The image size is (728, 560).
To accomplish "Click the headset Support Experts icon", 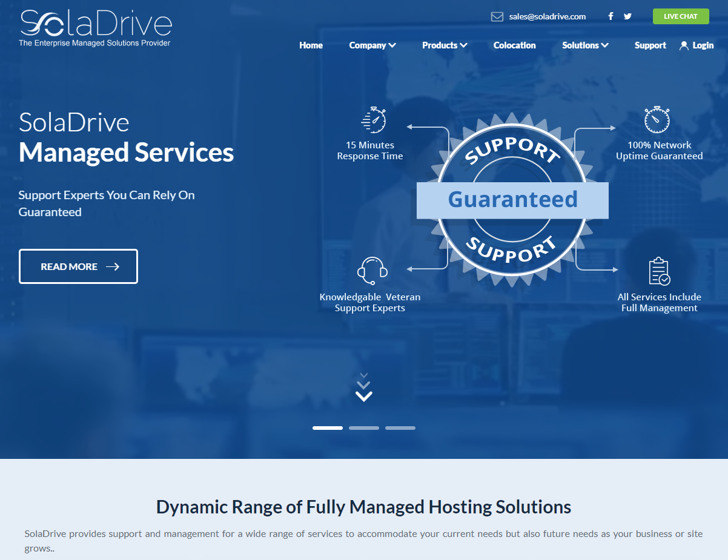I will pyautogui.click(x=372, y=271).
